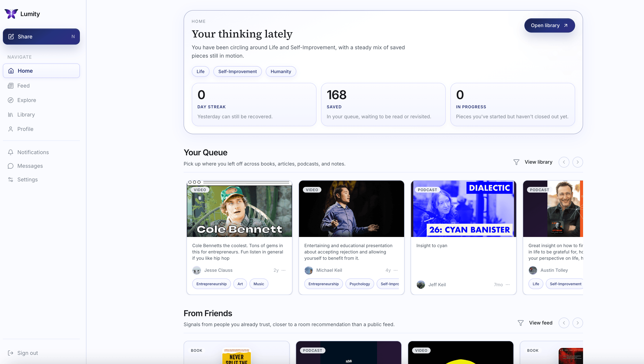This screenshot has width=644, height=364.
Task: Select the Psychology tag
Action: click(x=359, y=284)
